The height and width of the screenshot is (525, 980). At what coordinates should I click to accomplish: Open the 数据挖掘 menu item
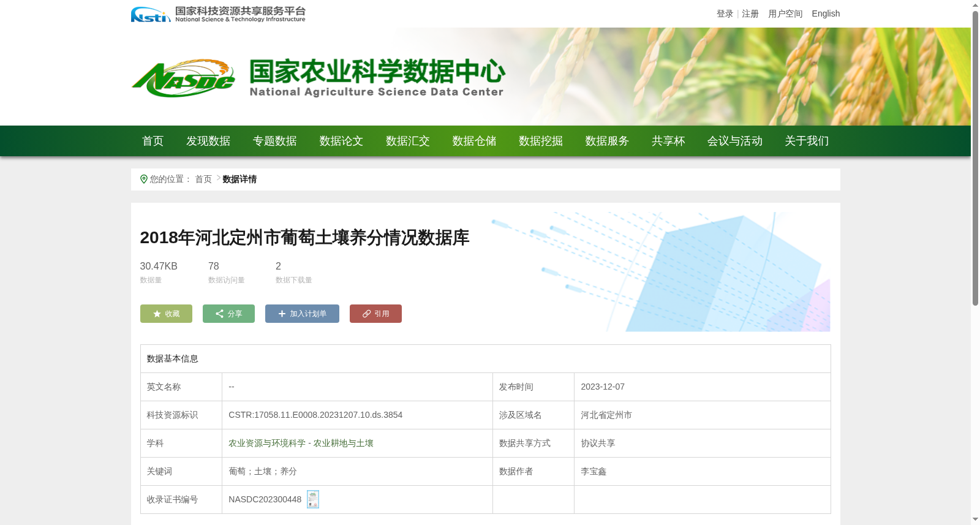(541, 141)
